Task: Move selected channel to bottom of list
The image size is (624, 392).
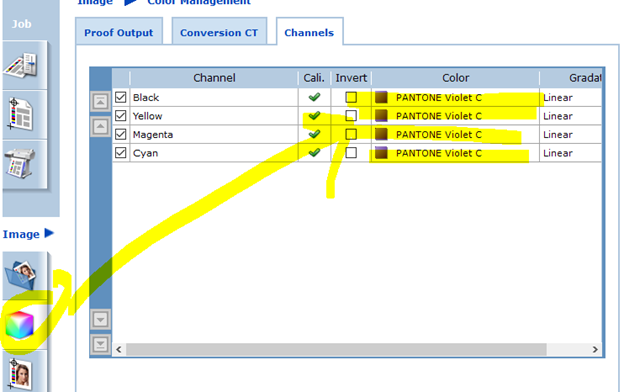Action: pyautogui.click(x=100, y=344)
